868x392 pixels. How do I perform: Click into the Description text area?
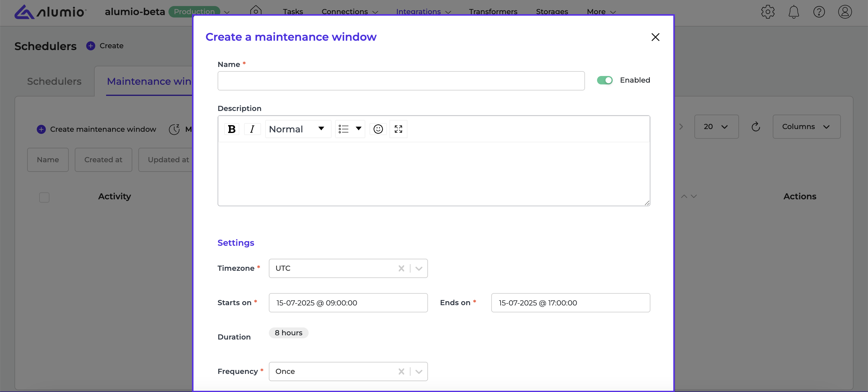[434, 174]
